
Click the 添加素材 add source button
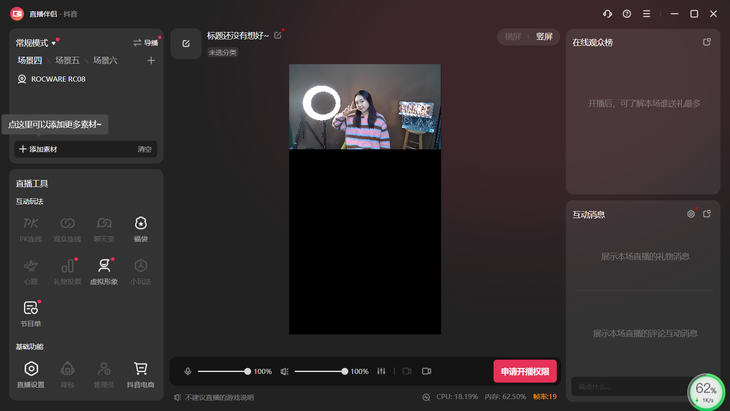point(38,149)
